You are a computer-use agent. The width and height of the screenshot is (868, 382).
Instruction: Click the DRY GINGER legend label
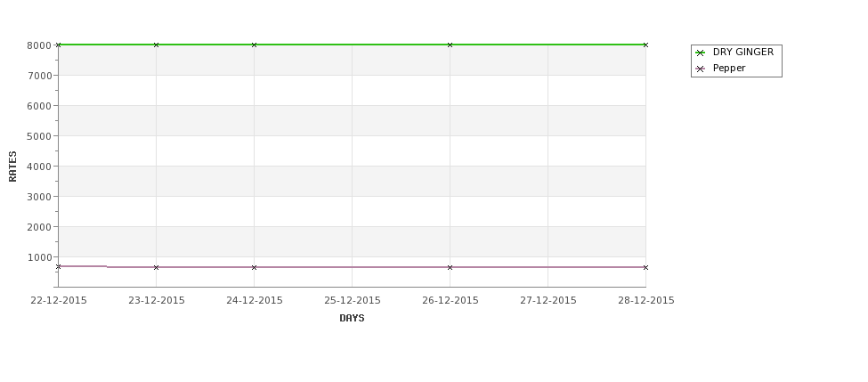pyautogui.click(x=742, y=52)
